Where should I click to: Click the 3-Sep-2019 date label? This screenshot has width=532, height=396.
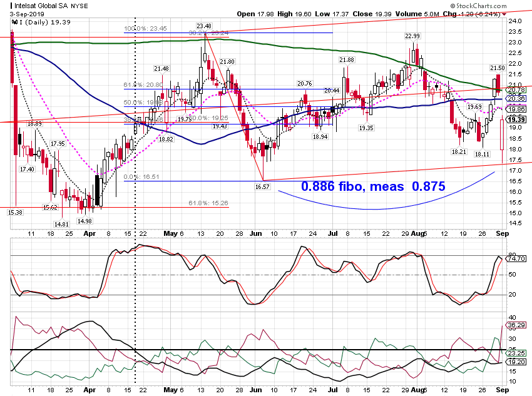click(x=27, y=14)
